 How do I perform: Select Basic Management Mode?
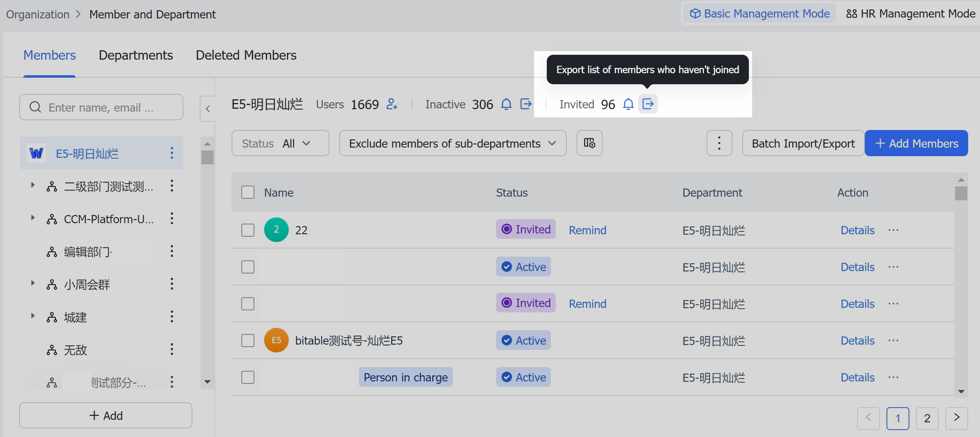click(760, 14)
